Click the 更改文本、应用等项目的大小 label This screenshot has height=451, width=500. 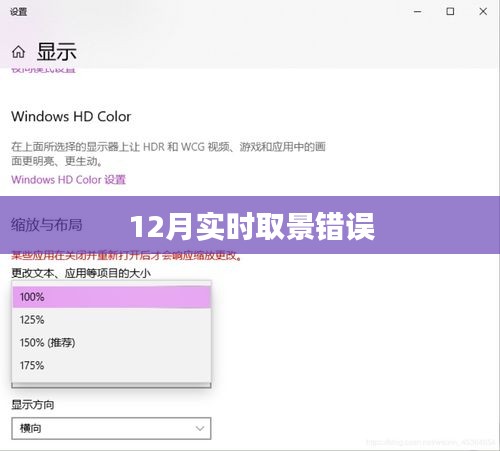pos(81,273)
